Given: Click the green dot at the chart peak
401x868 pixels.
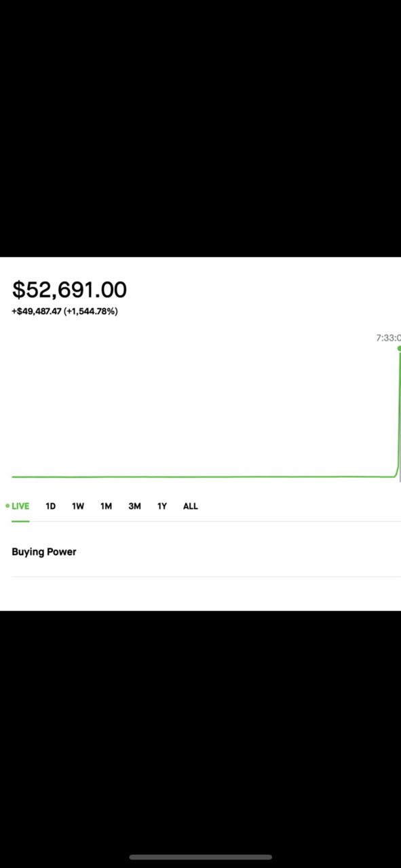Looking at the screenshot, I should pyautogui.click(x=399, y=348).
